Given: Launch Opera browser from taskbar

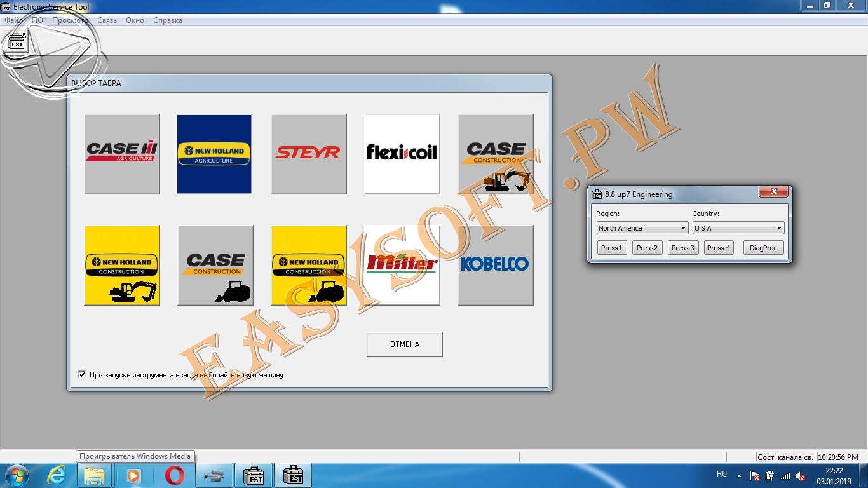Looking at the screenshot, I should pos(175,475).
